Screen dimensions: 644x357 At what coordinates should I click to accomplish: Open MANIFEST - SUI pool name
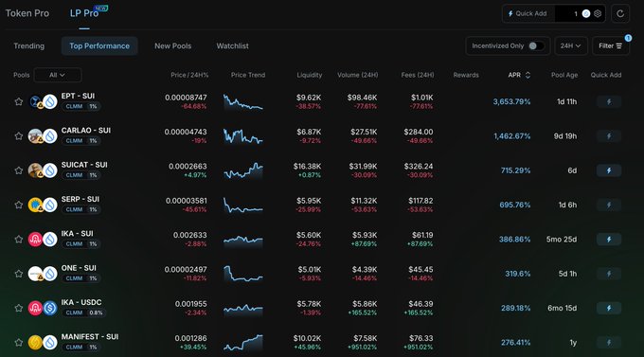90,337
